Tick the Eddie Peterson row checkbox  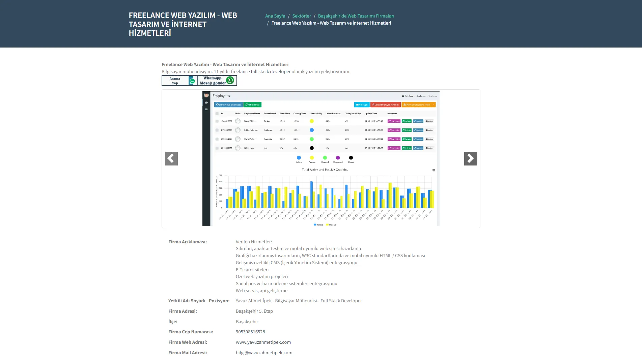[x=217, y=130]
